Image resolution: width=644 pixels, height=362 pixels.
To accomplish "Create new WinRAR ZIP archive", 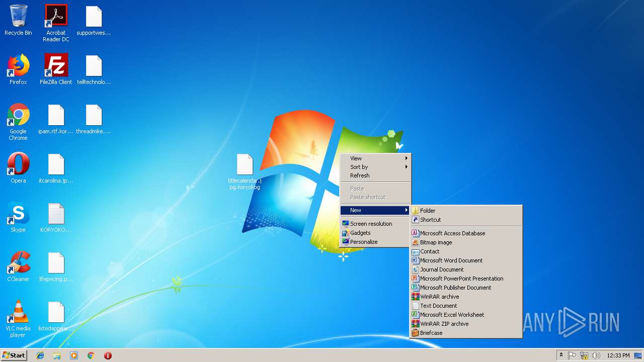I will [466, 324].
